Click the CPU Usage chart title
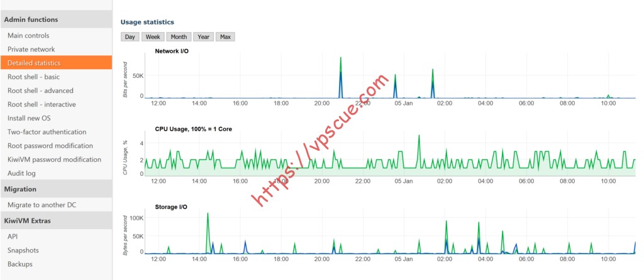The image size is (644, 280). [x=194, y=129]
